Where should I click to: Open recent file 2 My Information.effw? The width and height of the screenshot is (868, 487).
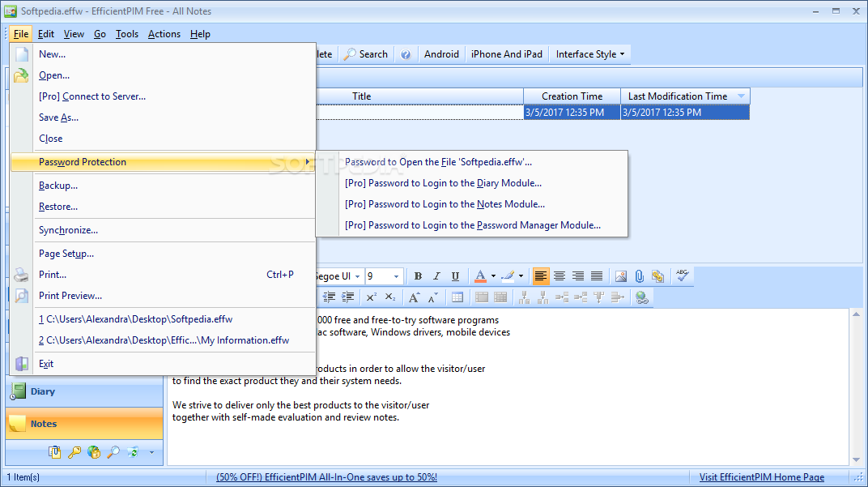pos(164,340)
